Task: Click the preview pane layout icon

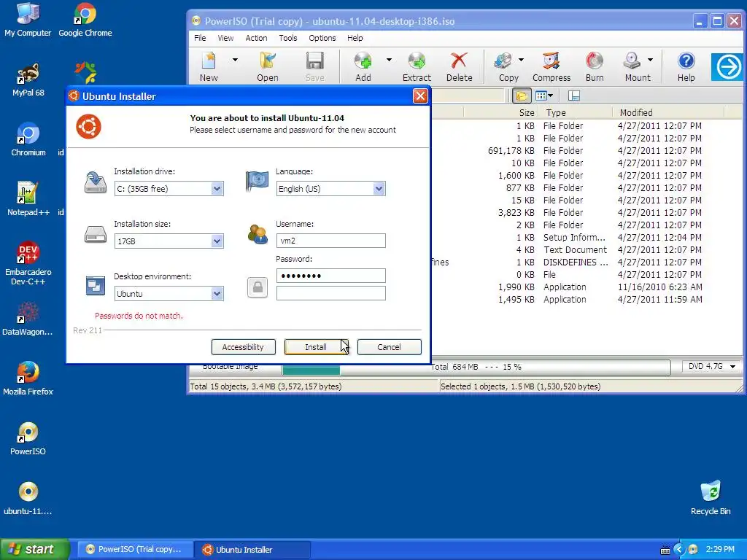Action: pos(574,96)
